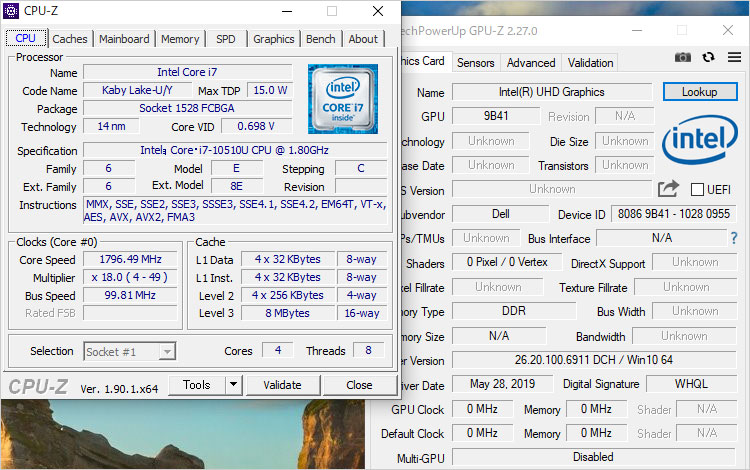The height and width of the screenshot is (470, 750).
Task: Close the CPU-Z window with X
Action: [x=378, y=11]
